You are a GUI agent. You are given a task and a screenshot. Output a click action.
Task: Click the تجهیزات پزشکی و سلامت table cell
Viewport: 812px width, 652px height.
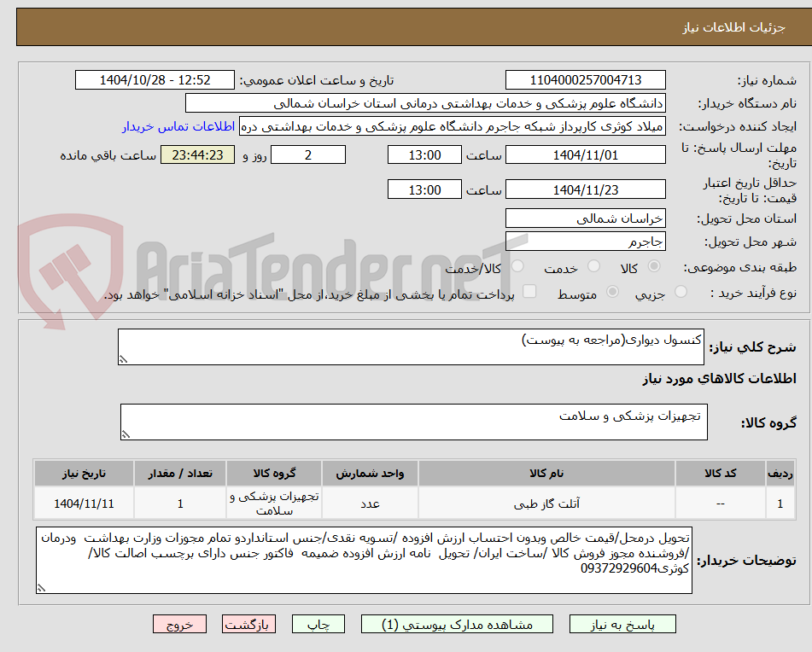274,504
